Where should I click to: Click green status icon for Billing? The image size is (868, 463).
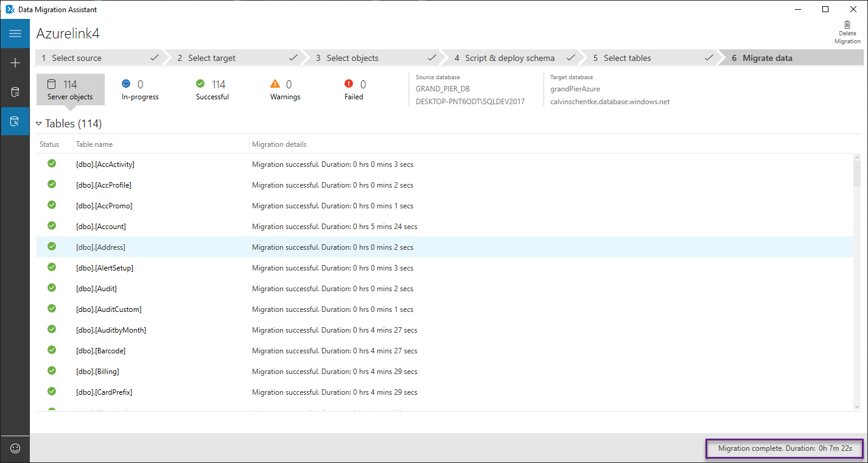point(52,370)
